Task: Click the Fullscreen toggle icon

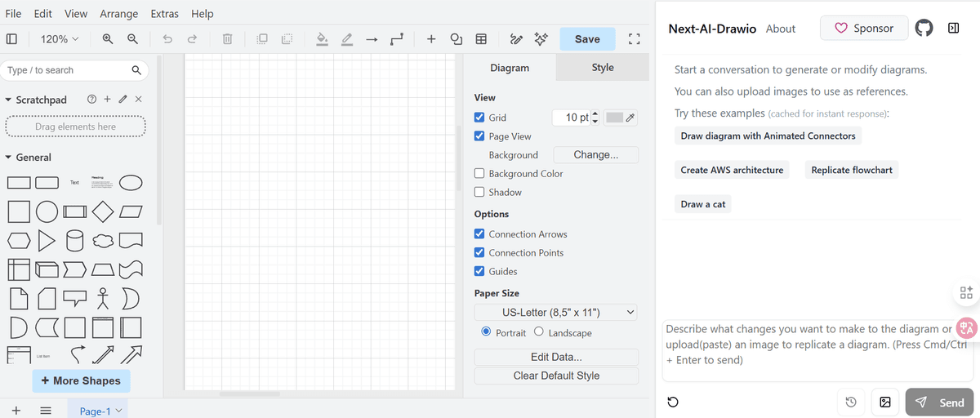Action: pos(634,39)
